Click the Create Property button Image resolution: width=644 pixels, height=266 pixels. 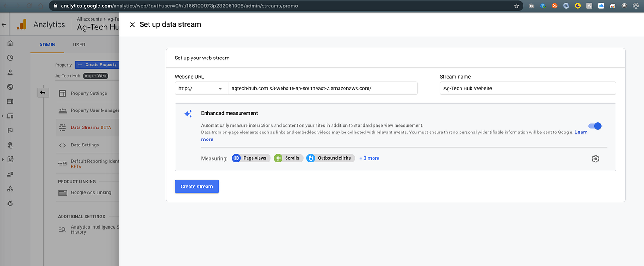tap(97, 65)
